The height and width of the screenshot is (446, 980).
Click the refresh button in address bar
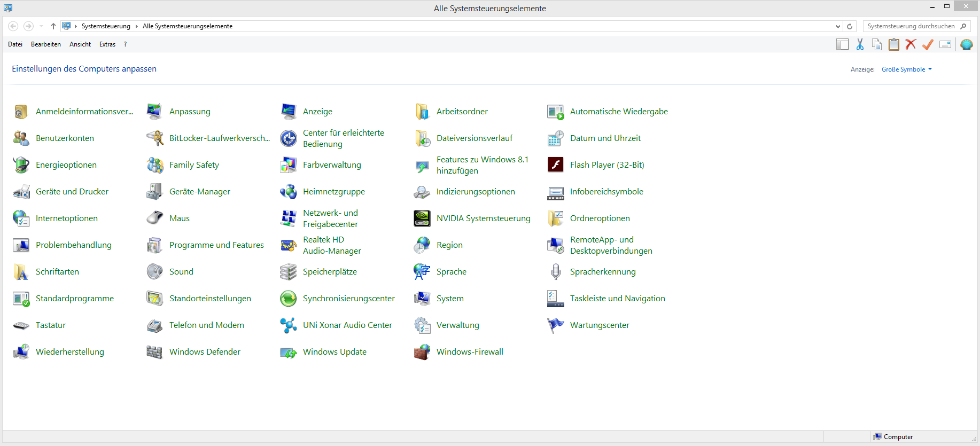[x=850, y=26]
